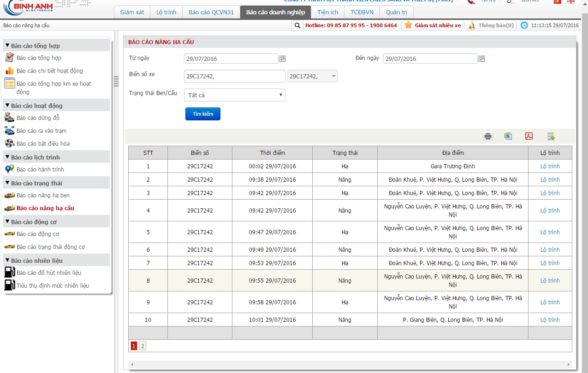Image resolution: width=588 pixels, height=373 pixels.
Task: Click the car icon for nâng hạ ben
Action: [9, 195]
